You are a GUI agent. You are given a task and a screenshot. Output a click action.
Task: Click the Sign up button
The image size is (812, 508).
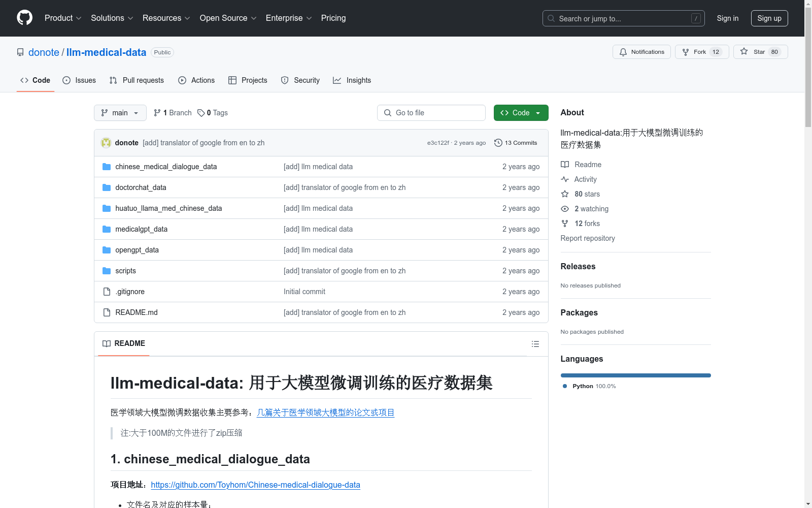pyautogui.click(x=769, y=18)
